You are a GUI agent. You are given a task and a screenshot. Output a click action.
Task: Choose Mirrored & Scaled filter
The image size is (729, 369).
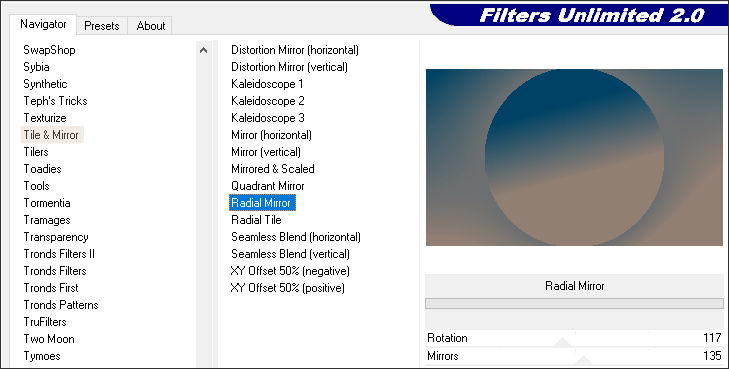273,169
